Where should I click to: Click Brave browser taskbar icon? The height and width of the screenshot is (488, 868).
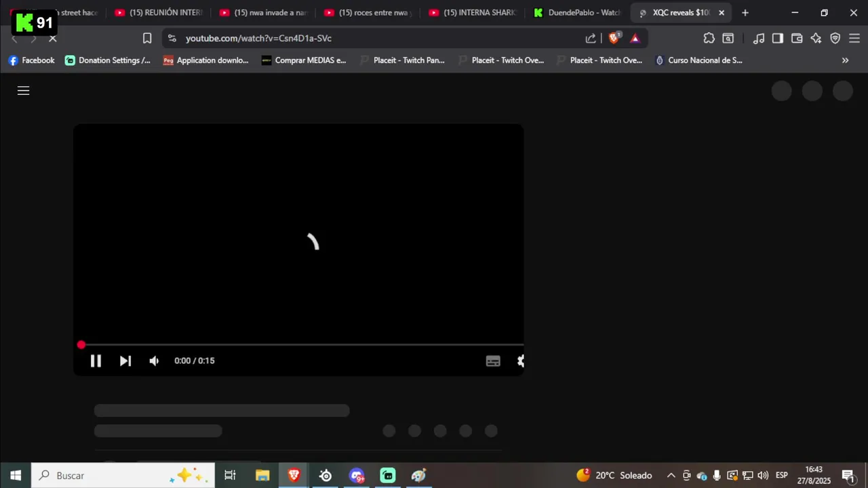click(x=294, y=476)
